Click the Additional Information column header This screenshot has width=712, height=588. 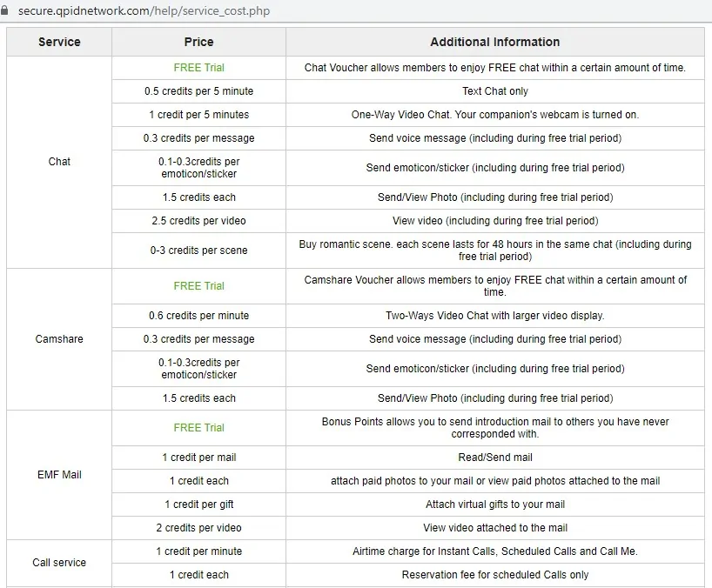pos(494,42)
